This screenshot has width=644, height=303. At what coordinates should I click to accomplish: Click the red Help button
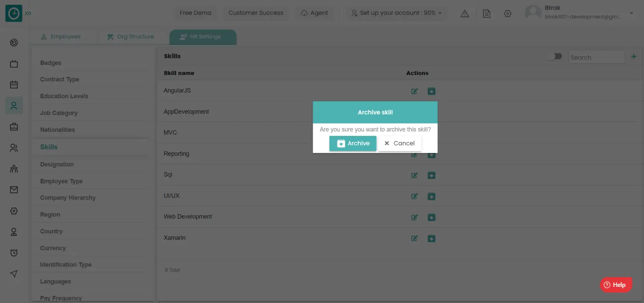click(x=615, y=285)
